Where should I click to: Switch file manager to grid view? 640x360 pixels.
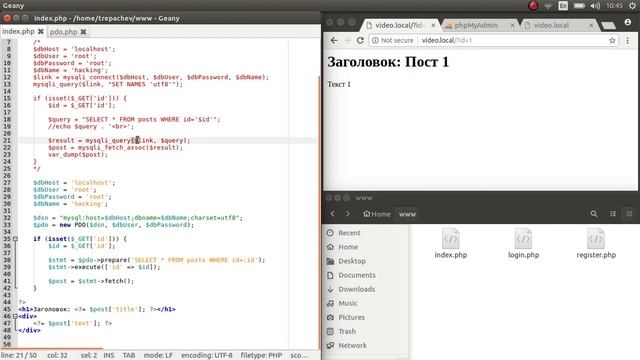(629, 214)
